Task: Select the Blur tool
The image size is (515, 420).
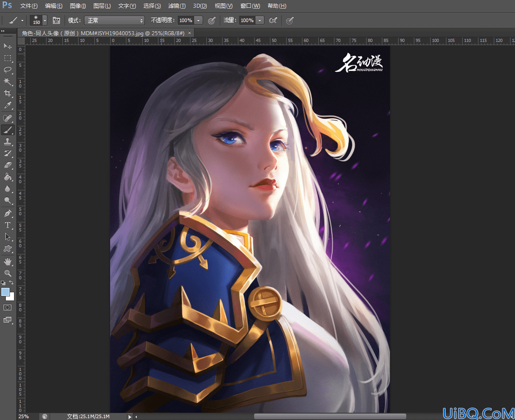Action: pyautogui.click(x=8, y=189)
